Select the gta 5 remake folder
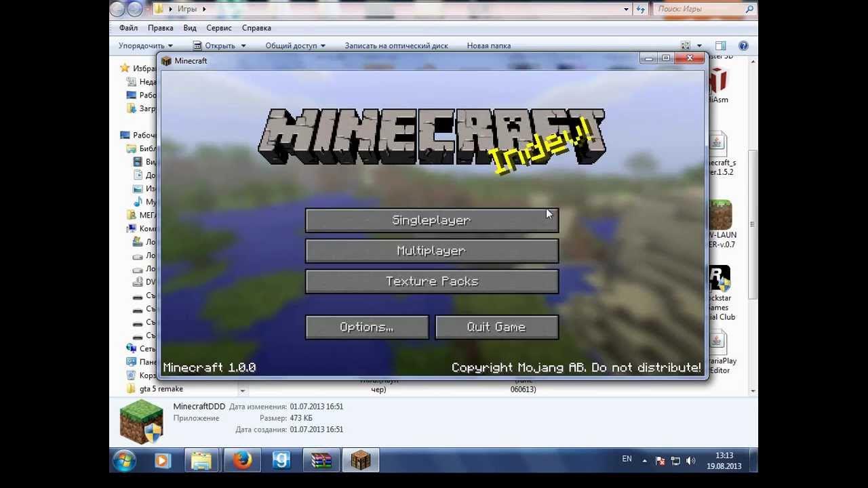This screenshot has height=488, width=868. click(x=155, y=389)
